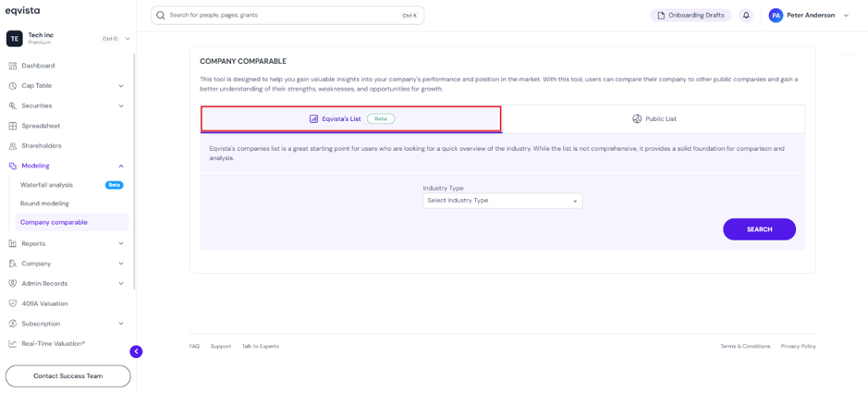Click the Securities sidebar icon
This screenshot has width=868, height=394.
pos(13,105)
